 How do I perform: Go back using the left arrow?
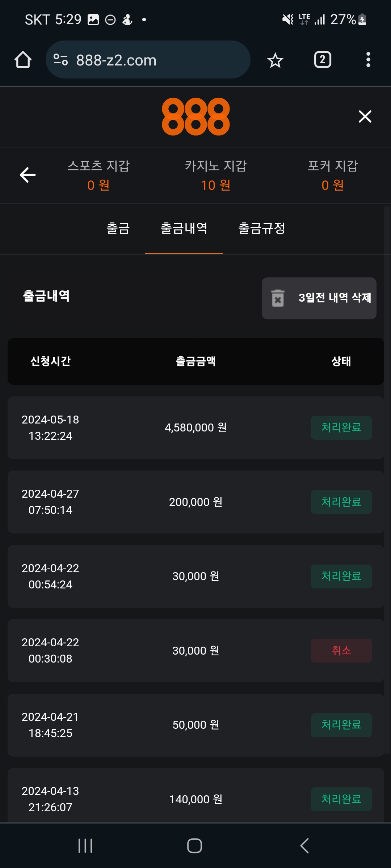click(x=28, y=175)
